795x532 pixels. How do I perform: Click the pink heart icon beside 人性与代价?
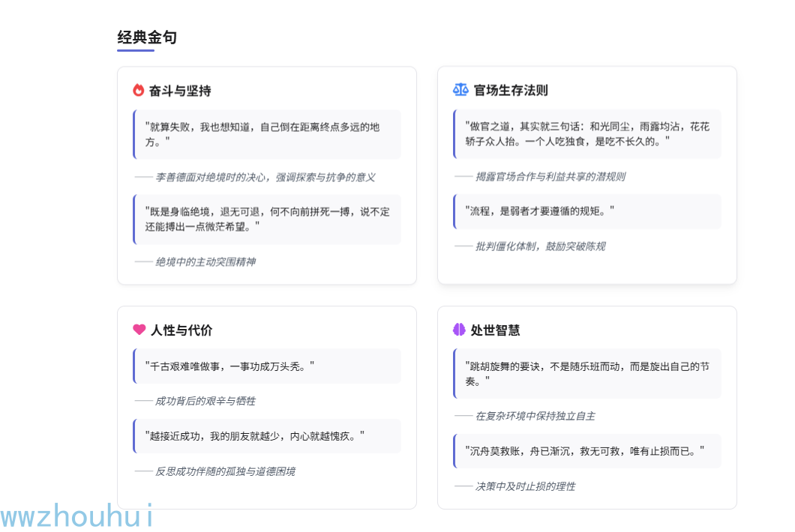[x=139, y=330]
